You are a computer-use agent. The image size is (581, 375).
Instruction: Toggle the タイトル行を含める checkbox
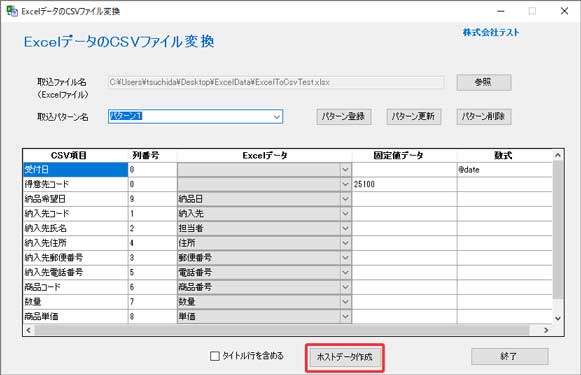click(x=215, y=356)
